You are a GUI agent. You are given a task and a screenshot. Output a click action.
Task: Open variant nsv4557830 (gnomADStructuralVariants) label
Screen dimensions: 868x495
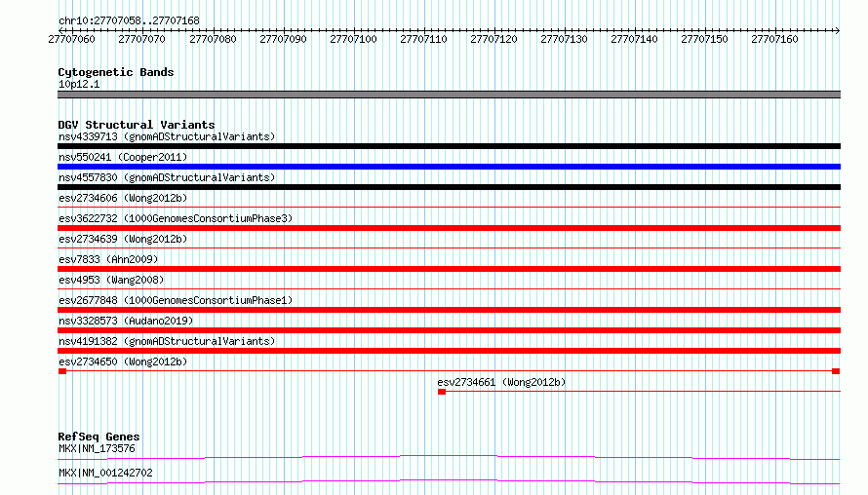coord(167,177)
